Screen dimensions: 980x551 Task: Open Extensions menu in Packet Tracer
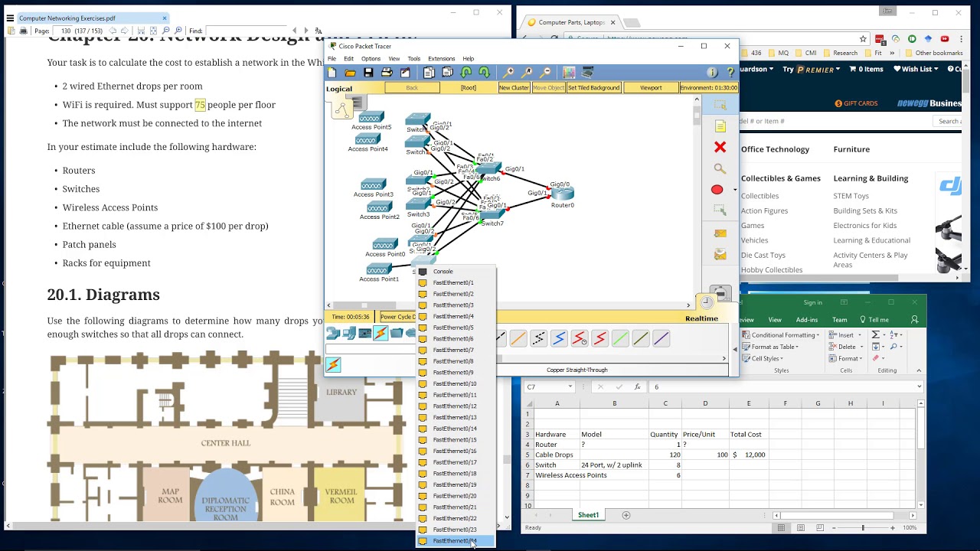[441, 58]
